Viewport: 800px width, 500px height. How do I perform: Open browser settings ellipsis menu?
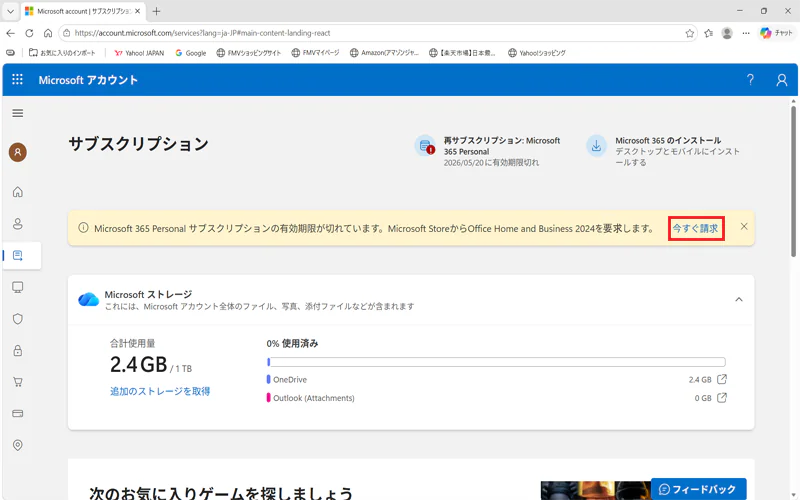pyautogui.click(x=746, y=33)
